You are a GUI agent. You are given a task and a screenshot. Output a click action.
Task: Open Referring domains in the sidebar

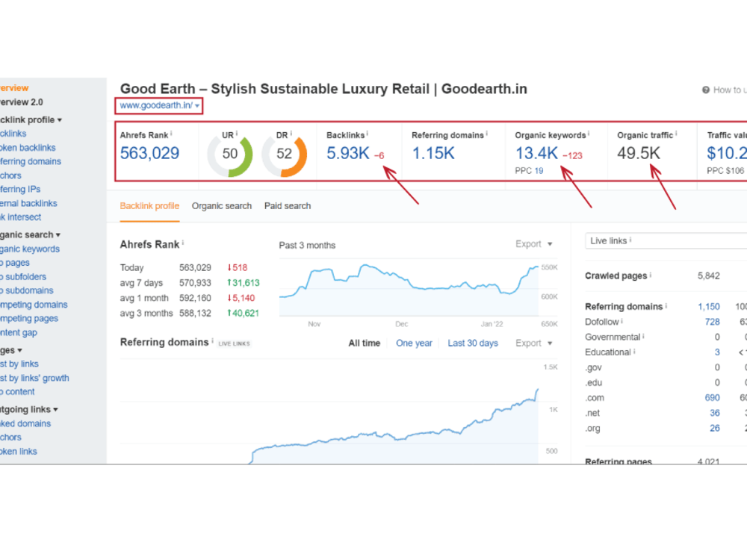point(31,161)
